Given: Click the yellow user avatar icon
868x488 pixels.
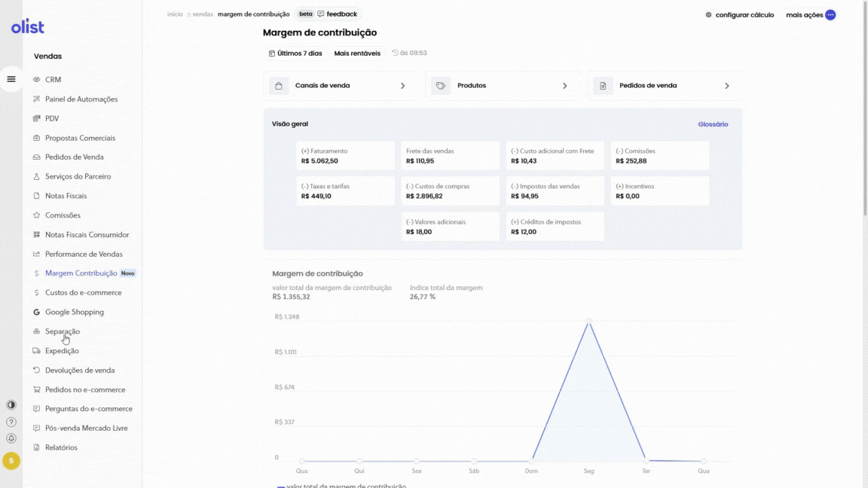Looking at the screenshot, I should (11, 461).
